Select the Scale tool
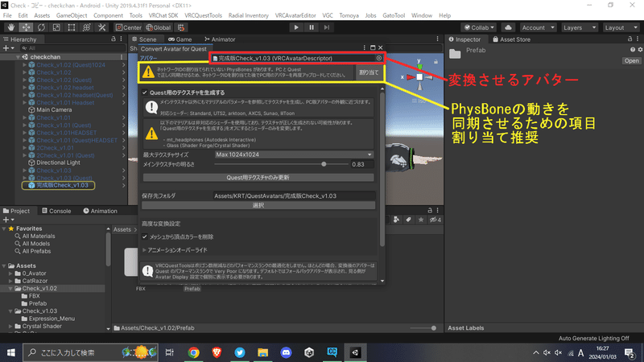Screen dimensions: 644x362 [56, 27]
